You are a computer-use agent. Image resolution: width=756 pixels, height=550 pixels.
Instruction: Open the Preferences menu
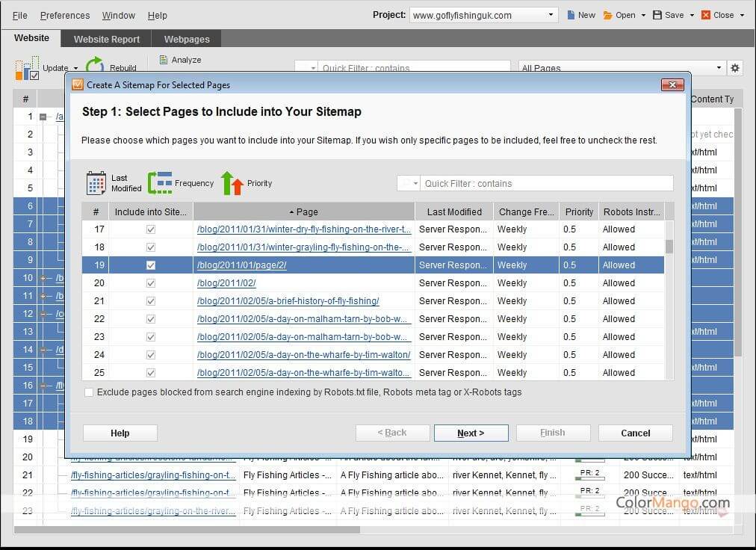pyautogui.click(x=65, y=15)
